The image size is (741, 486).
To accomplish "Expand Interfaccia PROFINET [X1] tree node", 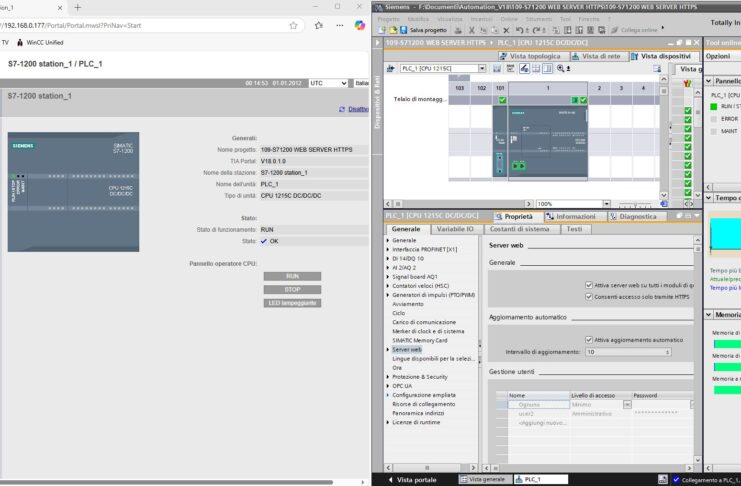I will 388,249.
